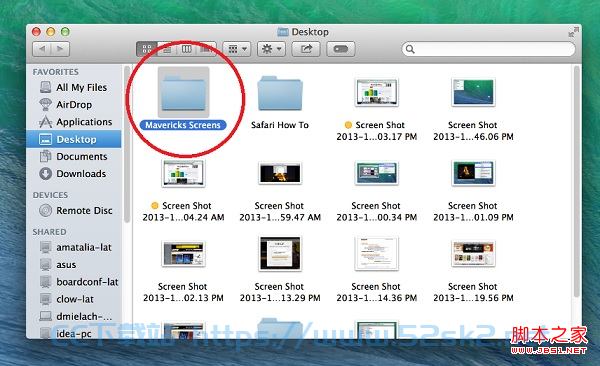Click the file list vertical scrollbar
Screen dimensions: 600x366
point(576,182)
